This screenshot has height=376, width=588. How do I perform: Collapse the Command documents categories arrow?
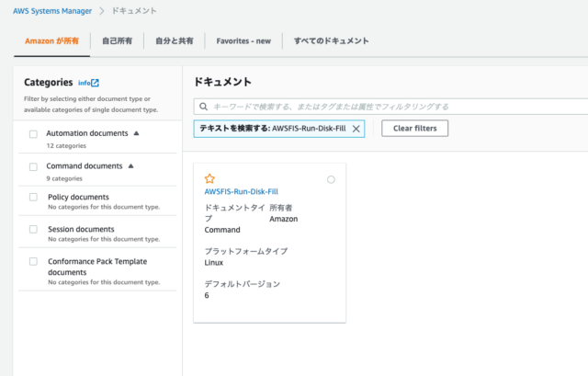tap(130, 166)
